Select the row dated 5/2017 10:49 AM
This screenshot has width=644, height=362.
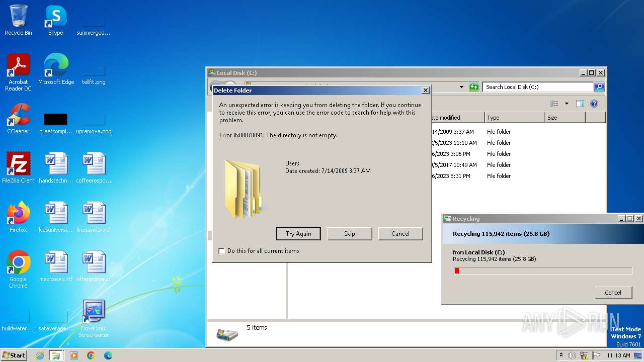tap(518, 165)
